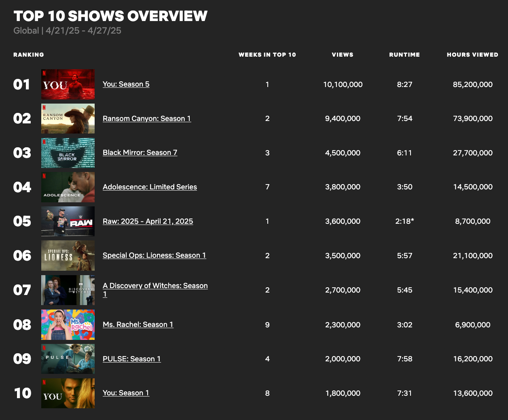
Task: Click the Discovery of Witches thumbnail
Action: click(68, 290)
